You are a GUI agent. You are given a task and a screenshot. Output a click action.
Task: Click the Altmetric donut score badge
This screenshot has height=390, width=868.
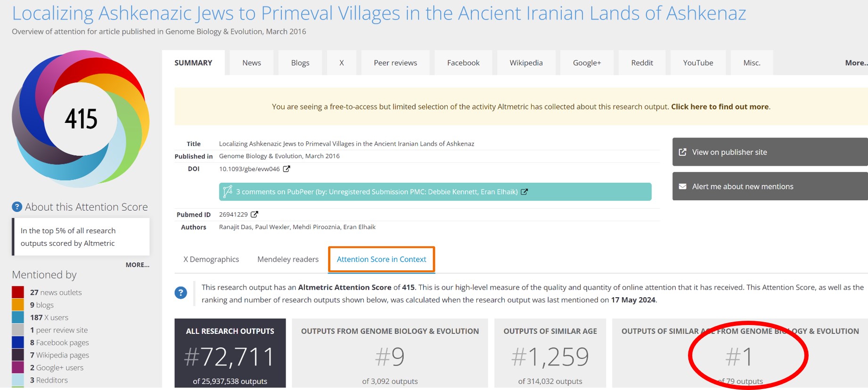(81, 118)
